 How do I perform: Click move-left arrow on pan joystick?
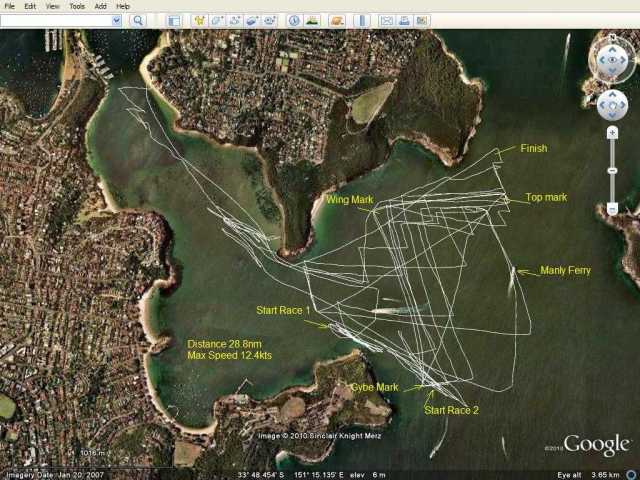pos(602,105)
